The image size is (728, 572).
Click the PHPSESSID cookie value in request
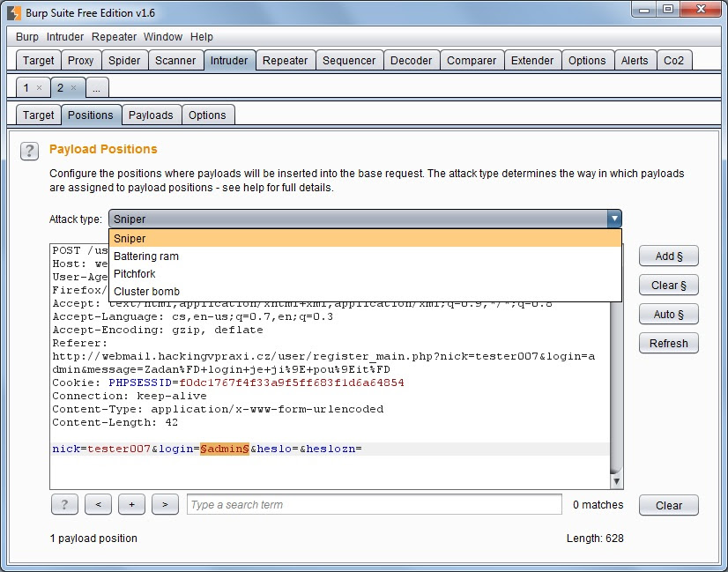click(292, 383)
